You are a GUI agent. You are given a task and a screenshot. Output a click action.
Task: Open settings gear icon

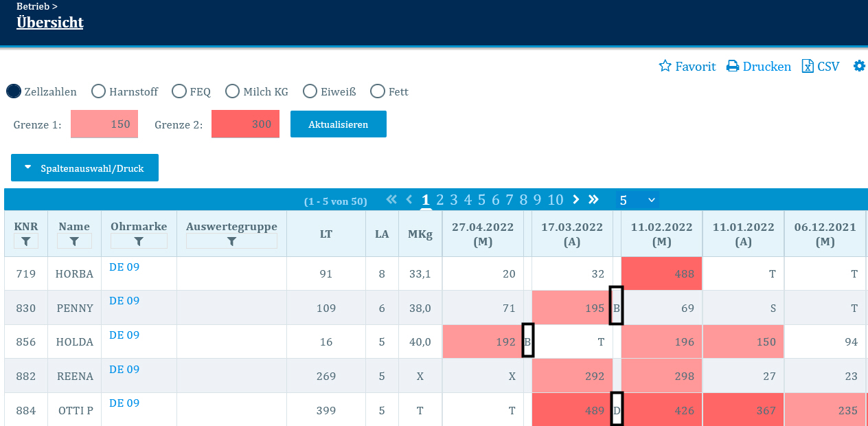pyautogui.click(x=859, y=66)
